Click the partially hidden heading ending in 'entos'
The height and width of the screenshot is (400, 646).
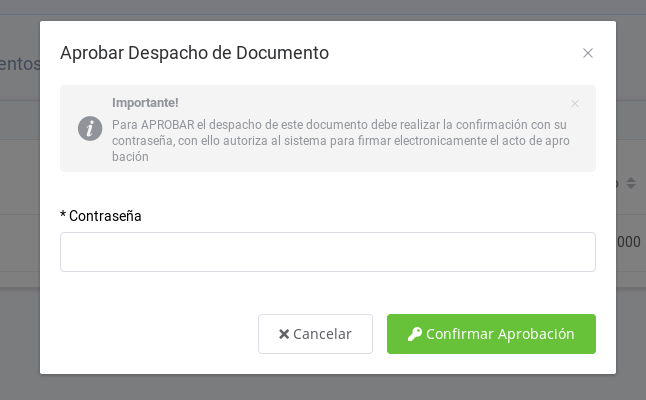tap(20, 64)
